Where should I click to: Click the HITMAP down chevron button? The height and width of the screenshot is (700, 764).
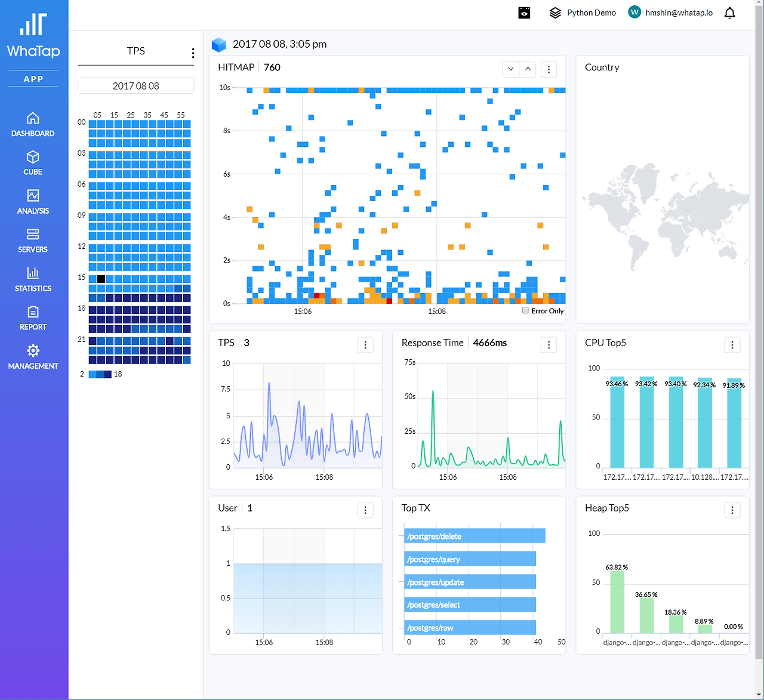511,69
